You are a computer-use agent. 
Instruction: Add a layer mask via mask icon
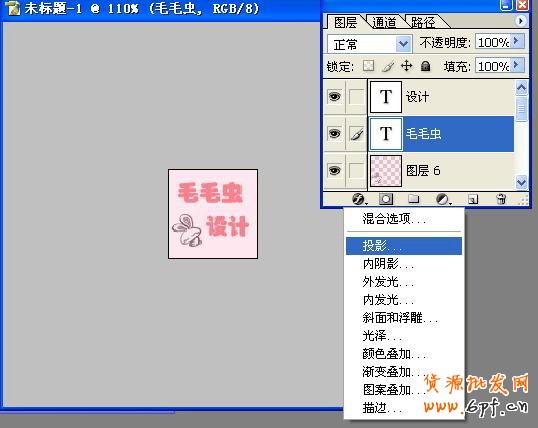pyautogui.click(x=386, y=199)
